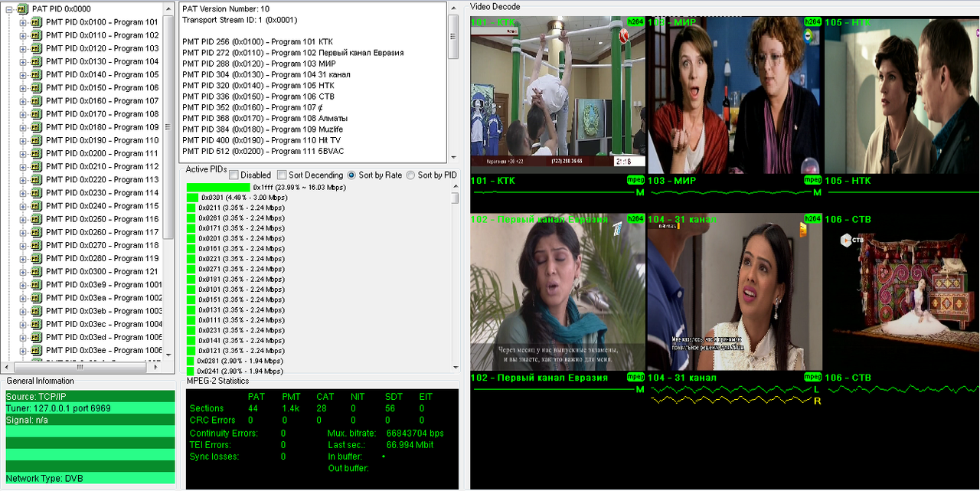Image resolution: width=980 pixels, height=491 pixels.
Task: Click the PSI icon for Program 1002 row
Action: click(x=36, y=297)
